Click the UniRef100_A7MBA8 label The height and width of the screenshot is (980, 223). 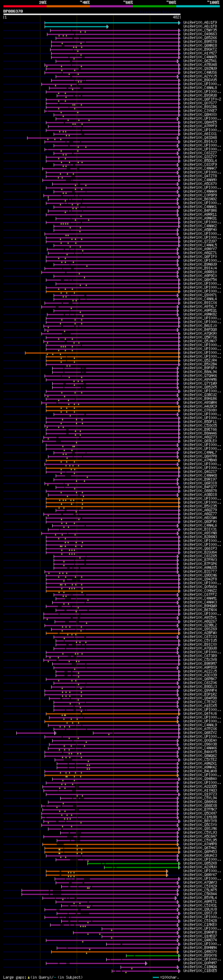pyautogui.click(x=200, y=460)
